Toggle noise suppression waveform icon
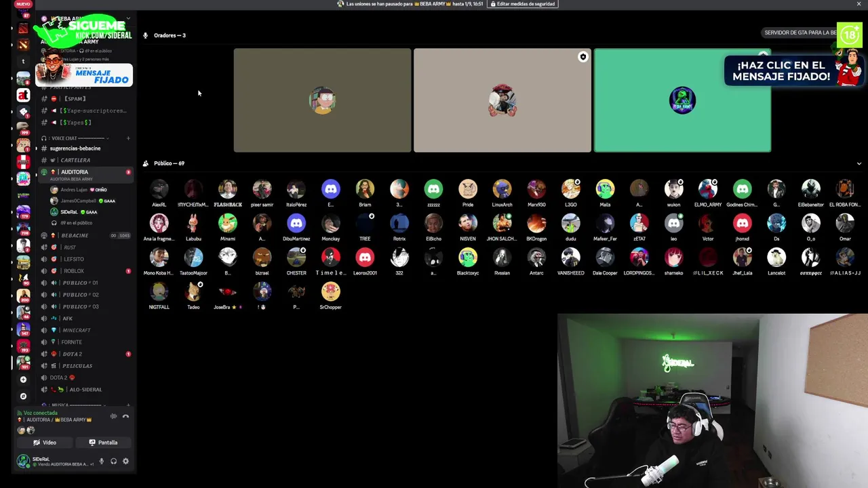 click(113, 416)
